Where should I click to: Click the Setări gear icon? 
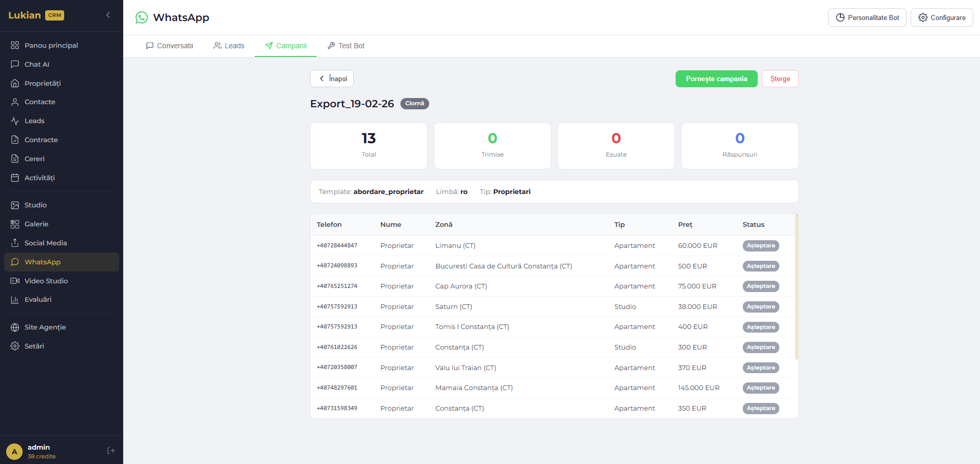point(15,345)
